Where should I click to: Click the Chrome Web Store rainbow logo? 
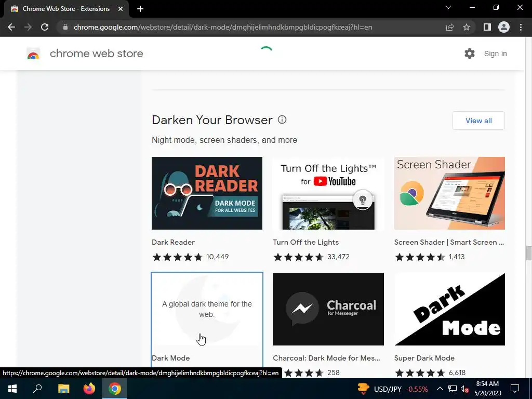pos(33,54)
